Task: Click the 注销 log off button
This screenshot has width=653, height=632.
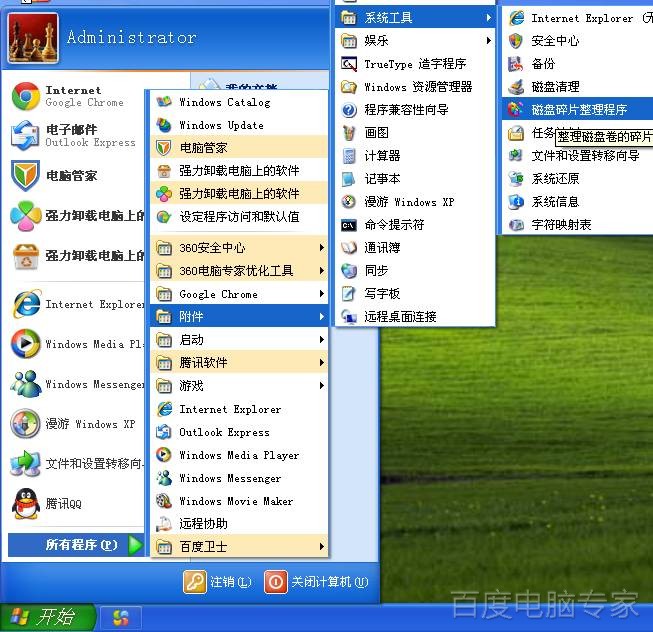Action: tap(210, 582)
